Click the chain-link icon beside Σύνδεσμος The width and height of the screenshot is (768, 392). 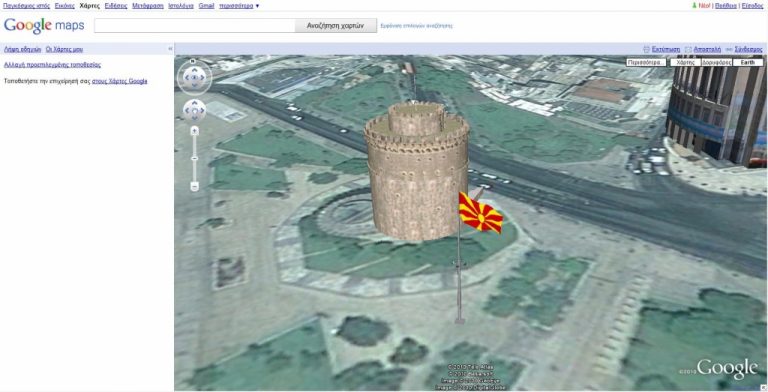(x=729, y=49)
